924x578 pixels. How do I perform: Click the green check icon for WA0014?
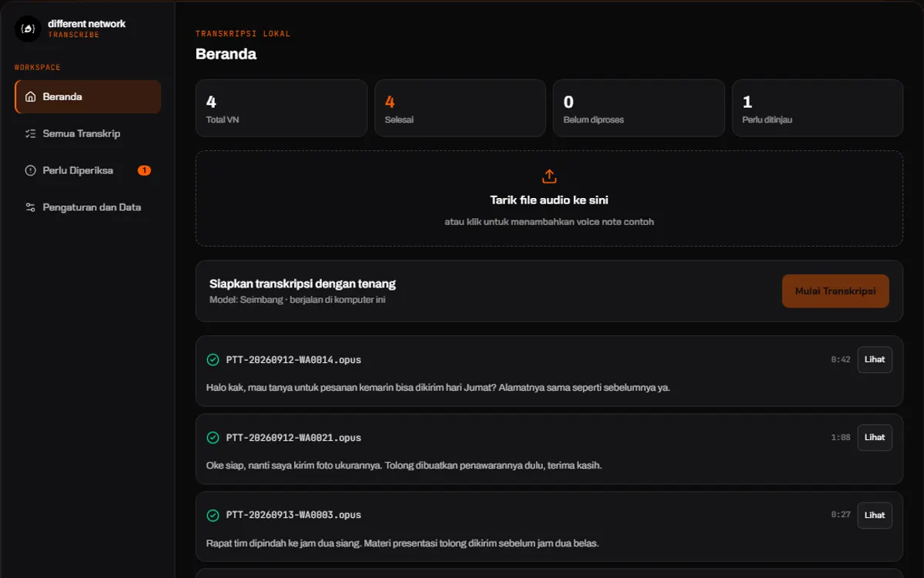pyautogui.click(x=213, y=360)
